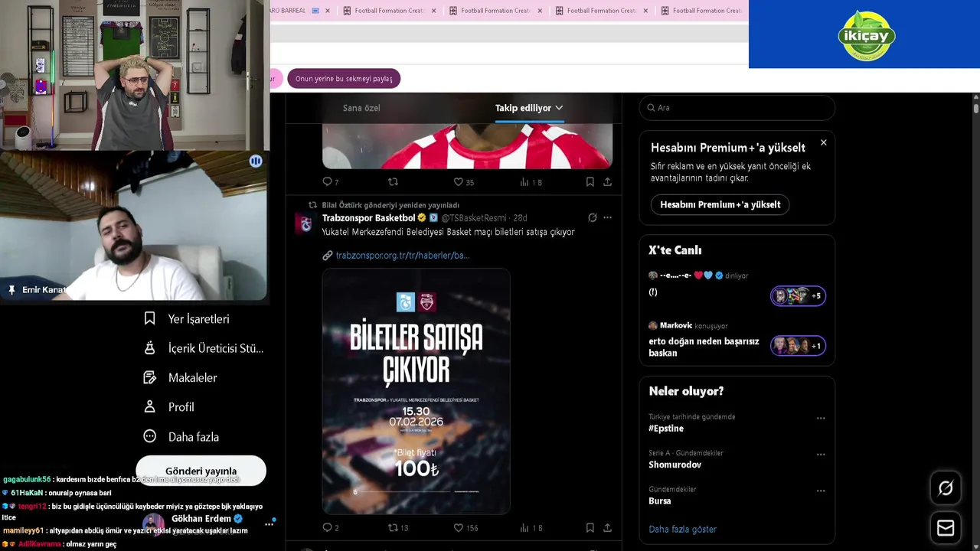Click Bilal Öztürk reposted label

point(390,205)
